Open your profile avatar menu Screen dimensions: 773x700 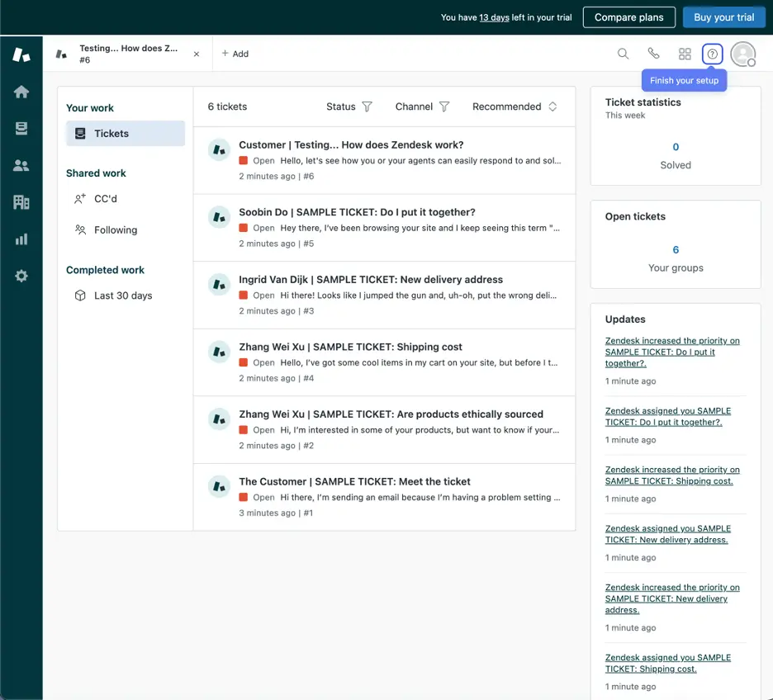pos(742,54)
